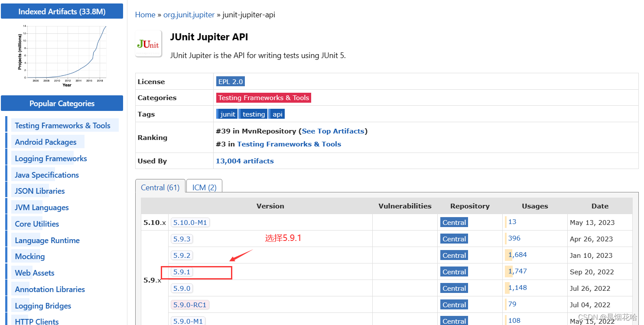644x325 pixels.
Task: Open usages count 79
Action: pyautogui.click(x=512, y=304)
